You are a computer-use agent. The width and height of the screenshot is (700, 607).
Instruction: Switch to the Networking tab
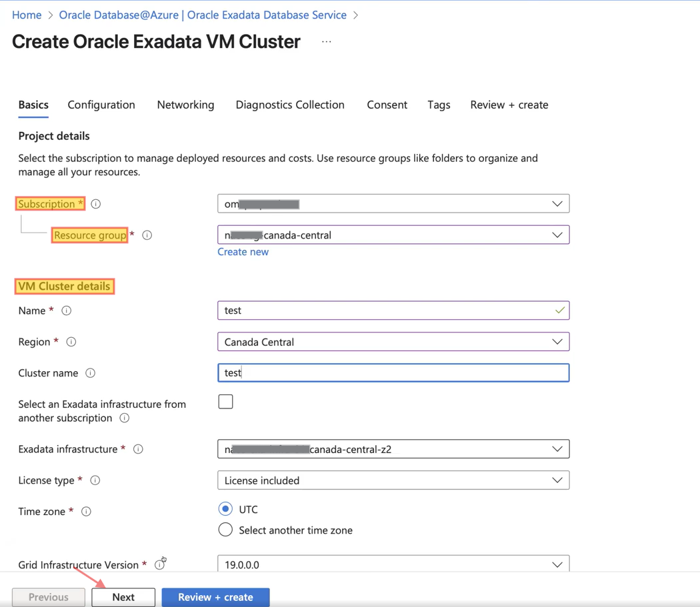[185, 105]
